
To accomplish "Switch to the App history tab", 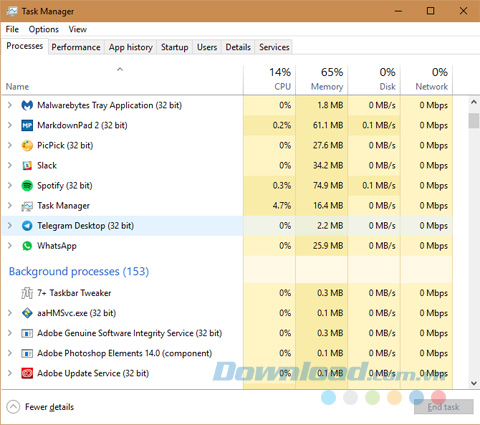I will [x=130, y=47].
